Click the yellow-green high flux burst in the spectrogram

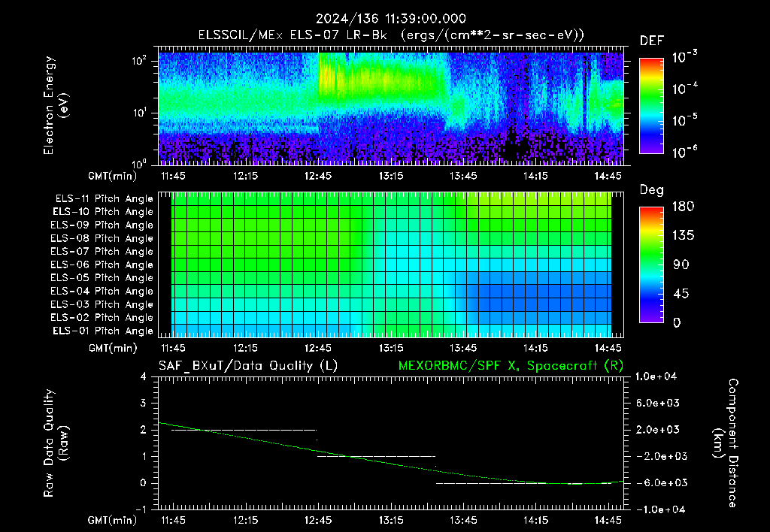point(383,77)
